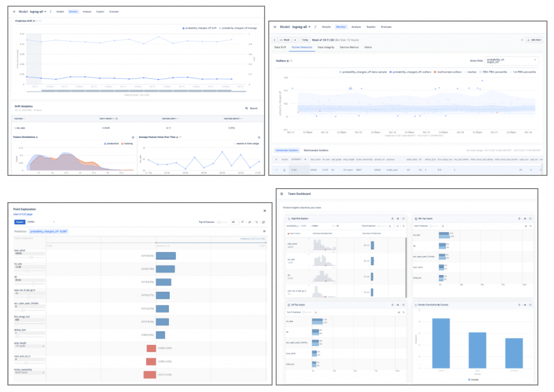
Task: Click delete icon on NN Top Inputs card
Action: click(x=519, y=218)
